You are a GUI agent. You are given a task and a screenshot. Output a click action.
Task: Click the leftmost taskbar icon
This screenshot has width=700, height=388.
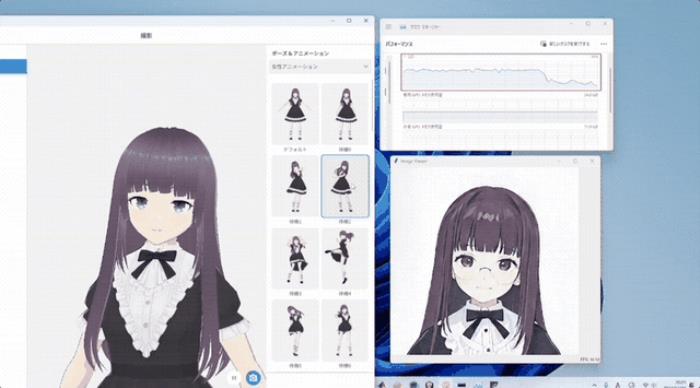[x=382, y=384]
